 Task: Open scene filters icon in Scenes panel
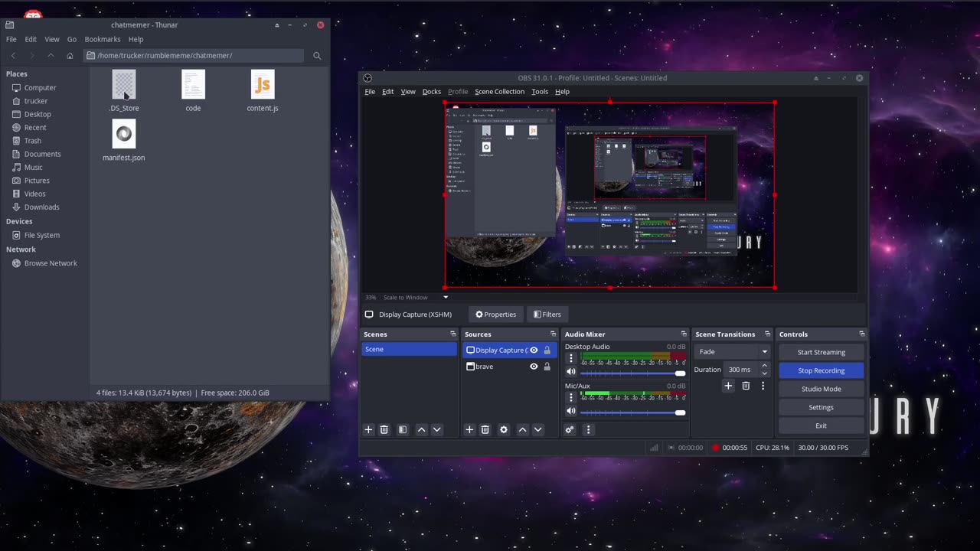[403, 430]
